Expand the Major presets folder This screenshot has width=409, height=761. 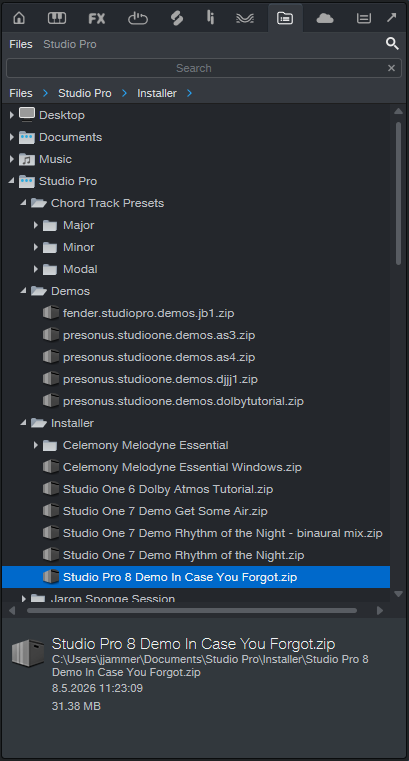click(x=35, y=225)
